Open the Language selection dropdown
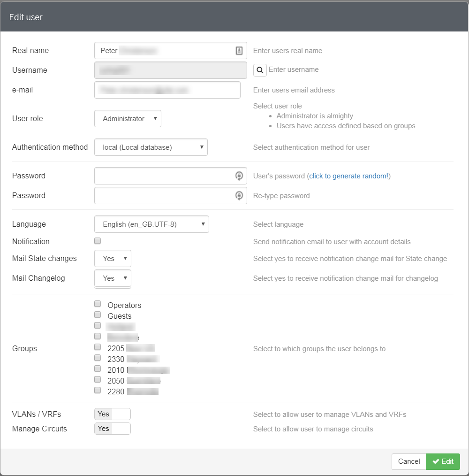This screenshot has width=469, height=476. coord(151,224)
